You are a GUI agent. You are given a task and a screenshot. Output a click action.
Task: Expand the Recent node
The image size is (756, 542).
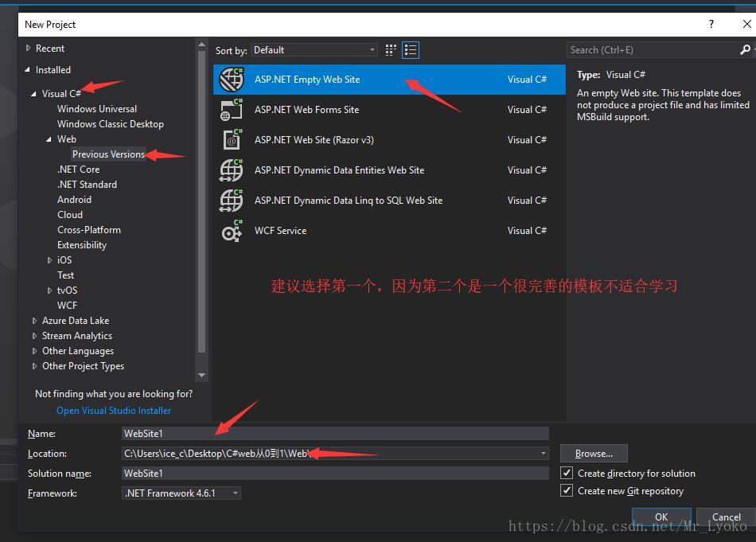28,49
